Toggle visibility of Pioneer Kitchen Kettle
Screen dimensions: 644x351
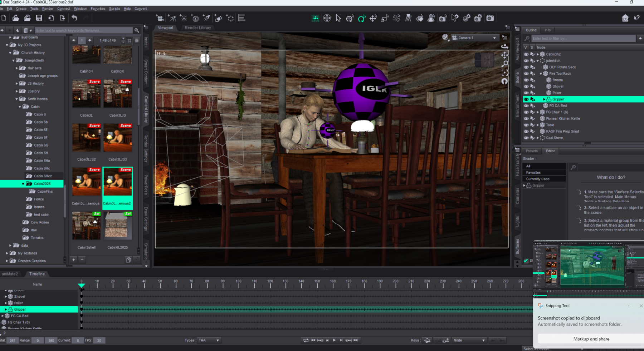pos(526,119)
